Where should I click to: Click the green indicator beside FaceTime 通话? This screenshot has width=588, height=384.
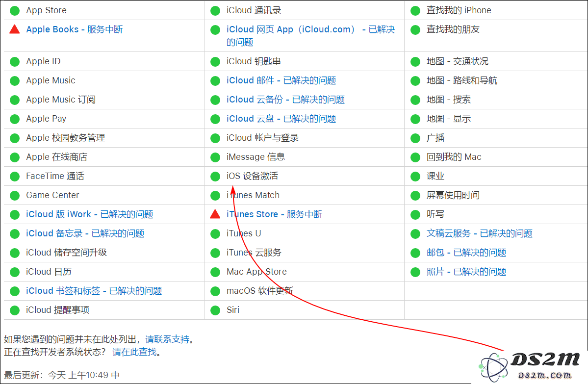(15, 176)
